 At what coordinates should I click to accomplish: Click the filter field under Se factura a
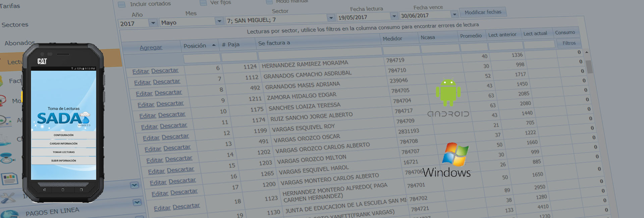(320, 53)
